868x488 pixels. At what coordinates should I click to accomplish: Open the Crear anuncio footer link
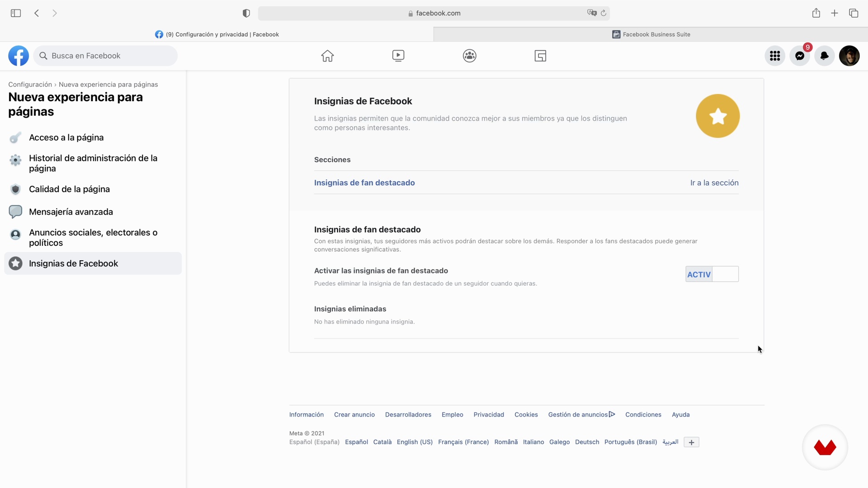(354, 414)
